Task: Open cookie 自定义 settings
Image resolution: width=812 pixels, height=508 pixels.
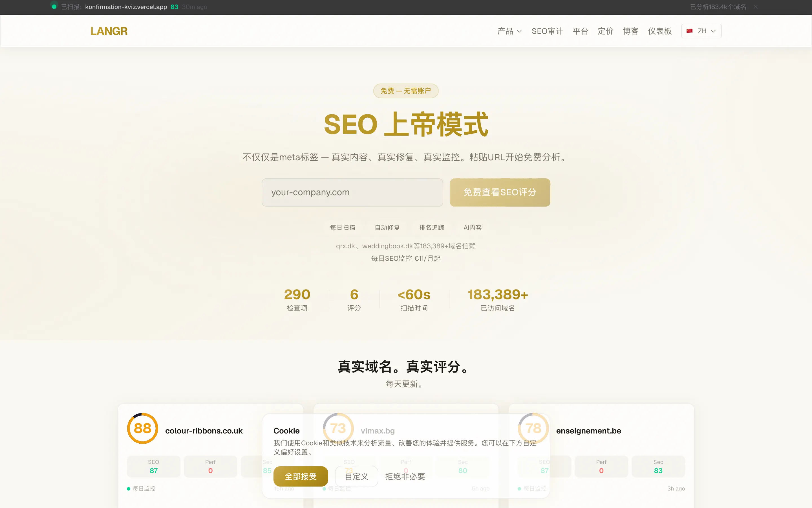Action: pos(356,476)
